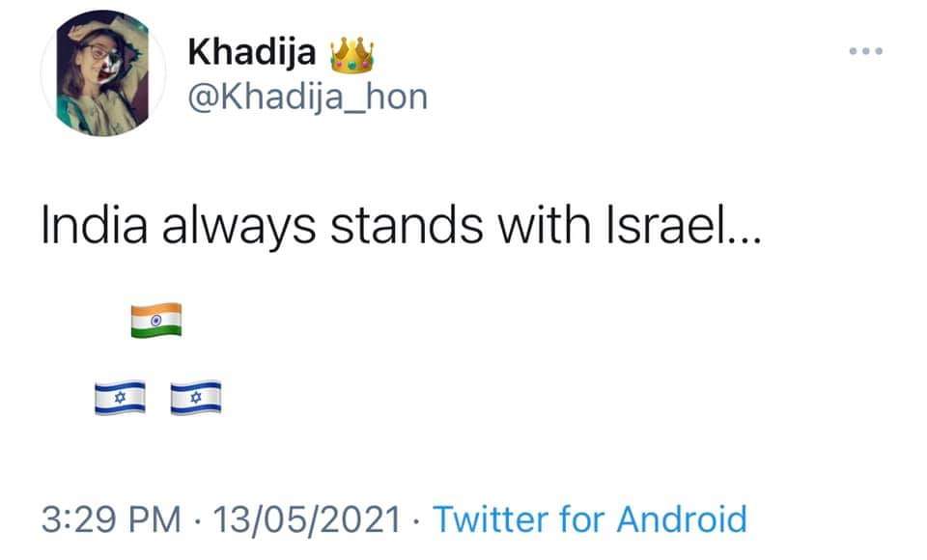Click the Twitter for Android source link
Image resolution: width=927 pixels, height=560 pixels.
(x=590, y=519)
